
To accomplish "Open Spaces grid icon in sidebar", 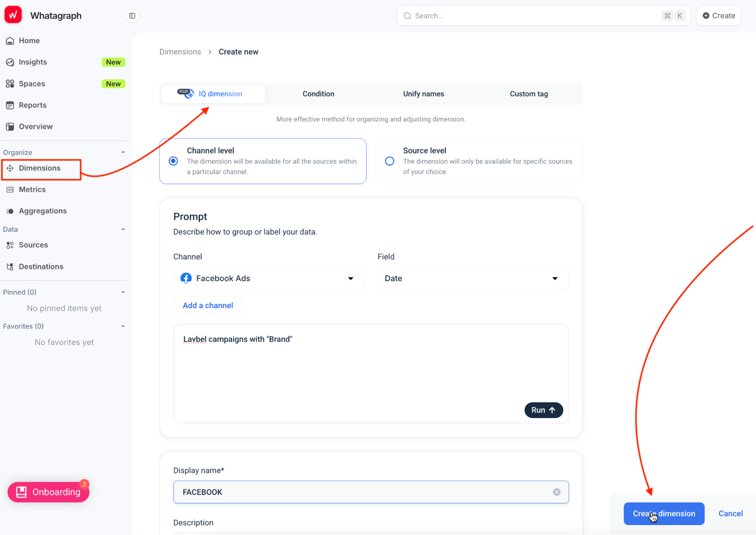I will coord(10,84).
